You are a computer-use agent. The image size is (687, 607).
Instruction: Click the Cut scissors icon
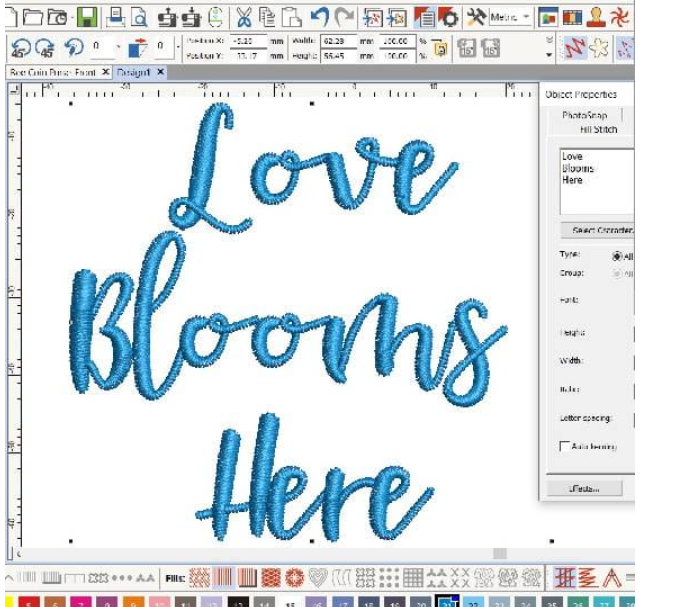(x=244, y=16)
